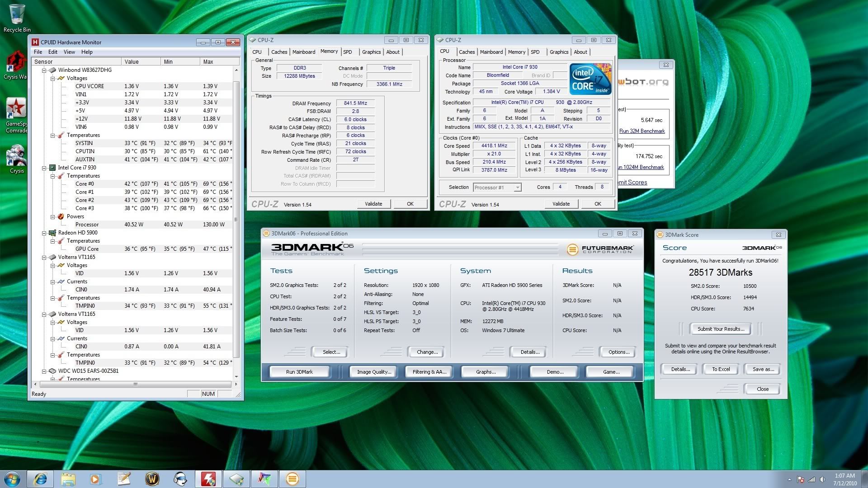Click the network signal tray icon
Viewport: 868px width, 488px height.
click(811, 479)
